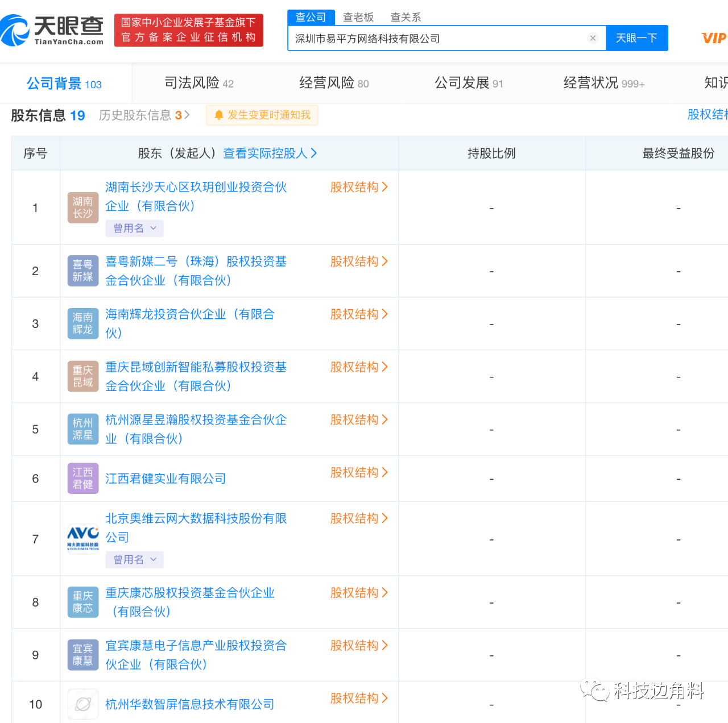The image size is (728, 723).
Task: Click 序号 column header
Action: [35, 153]
